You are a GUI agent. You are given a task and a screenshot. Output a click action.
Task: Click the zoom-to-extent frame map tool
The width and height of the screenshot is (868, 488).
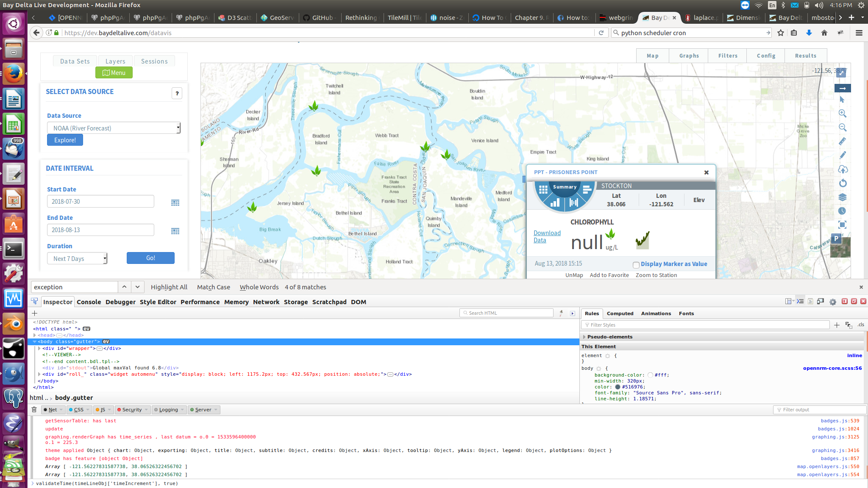[x=843, y=225]
